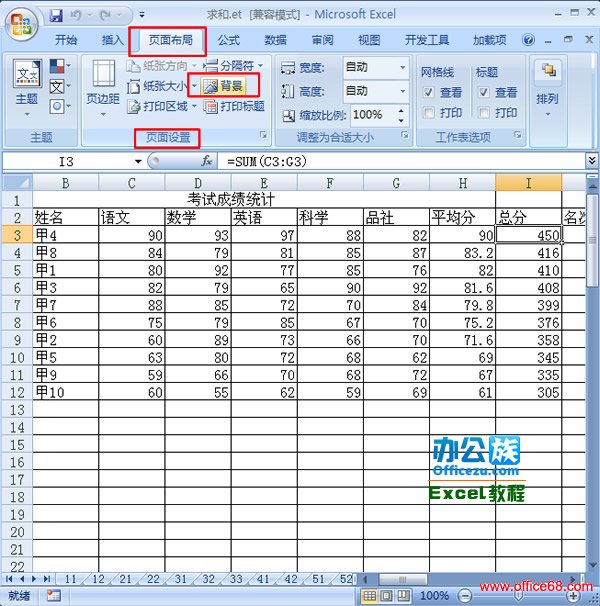The width and height of the screenshot is (600, 606).
Task: Select sheet tab 32
Action: 208,579
